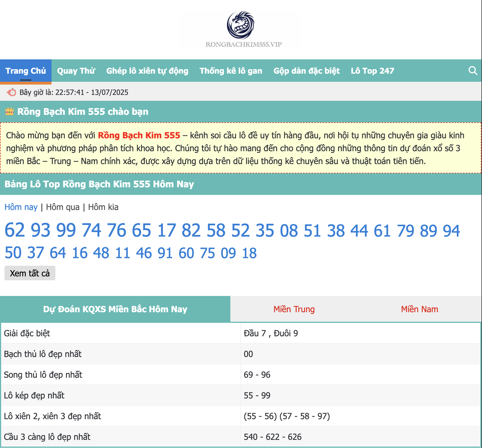The image size is (482, 448).
Task: Click the Đầu 7 , Đuôi 9 value
Action: point(271,333)
